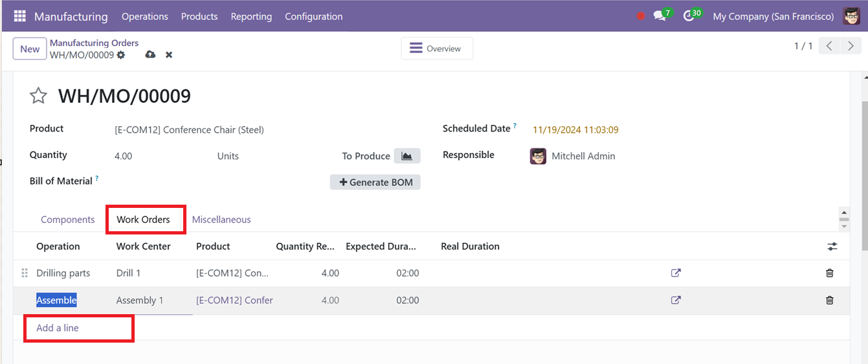Open Drilling parts work order external link
868x364 pixels.
click(676, 273)
